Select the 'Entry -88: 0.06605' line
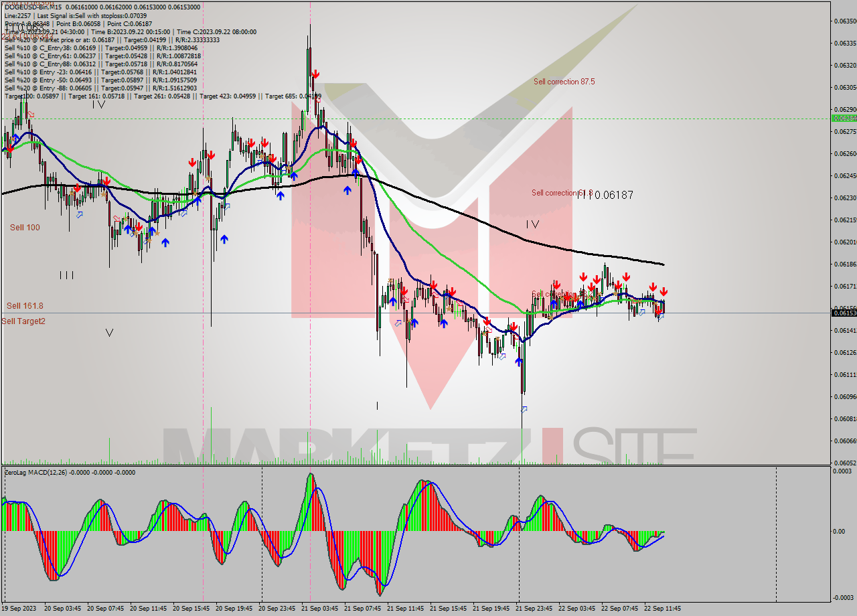Image resolution: width=857 pixels, height=616 pixels. [100, 88]
